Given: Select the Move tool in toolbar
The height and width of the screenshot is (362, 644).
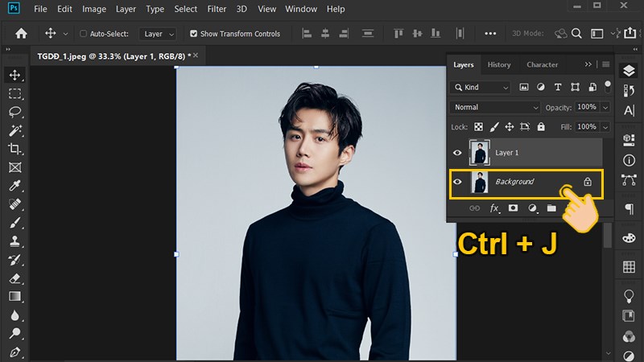Looking at the screenshot, I should tap(14, 75).
